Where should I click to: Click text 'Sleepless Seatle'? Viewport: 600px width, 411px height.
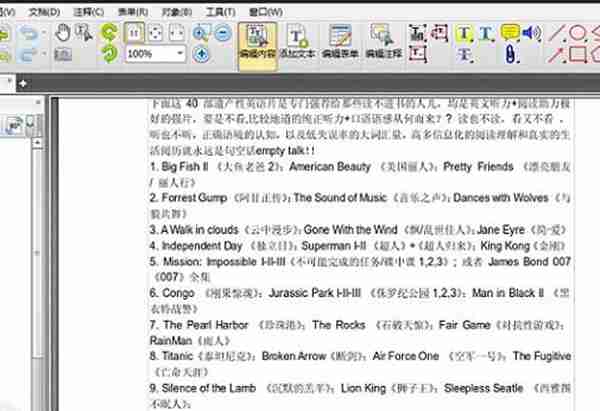[483, 388]
